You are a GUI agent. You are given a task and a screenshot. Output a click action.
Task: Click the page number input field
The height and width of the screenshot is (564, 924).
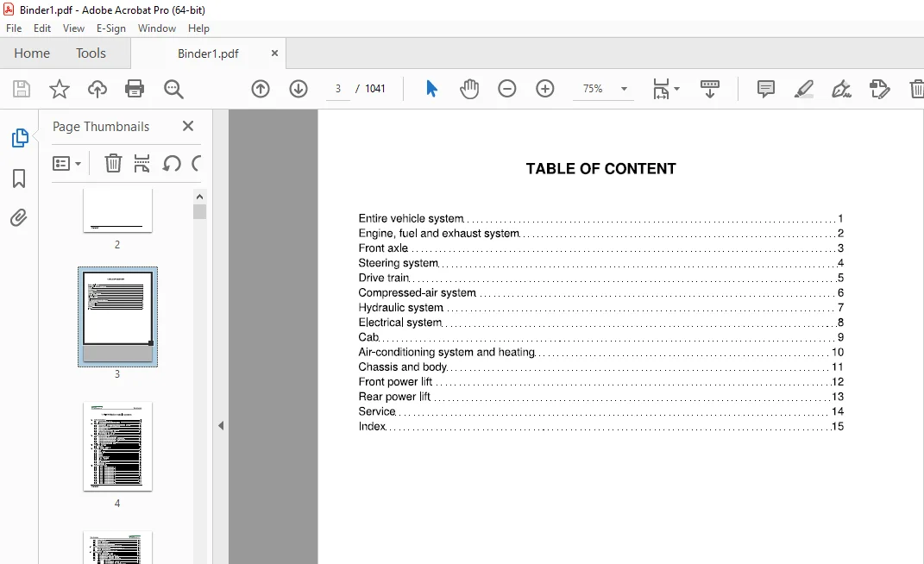(337, 89)
